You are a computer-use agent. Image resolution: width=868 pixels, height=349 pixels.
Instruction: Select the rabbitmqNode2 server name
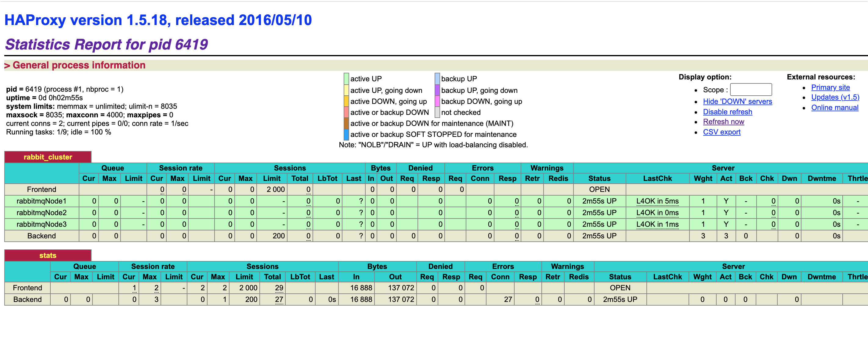click(42, 213)
